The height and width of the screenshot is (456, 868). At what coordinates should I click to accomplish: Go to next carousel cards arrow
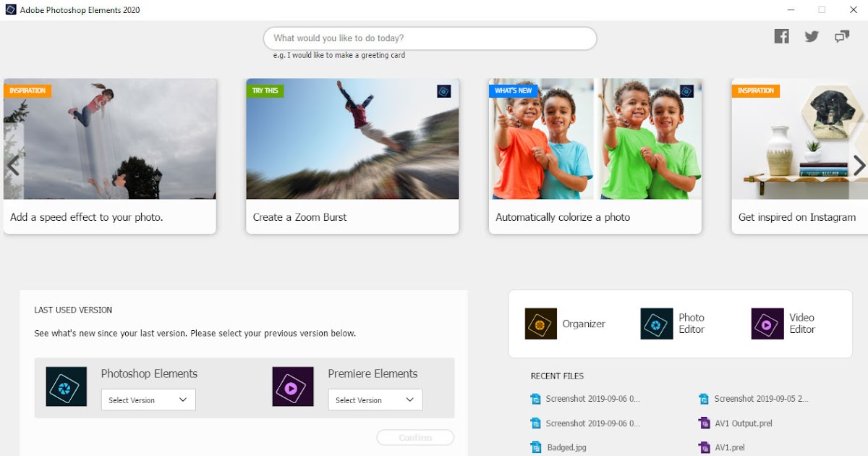859,166
